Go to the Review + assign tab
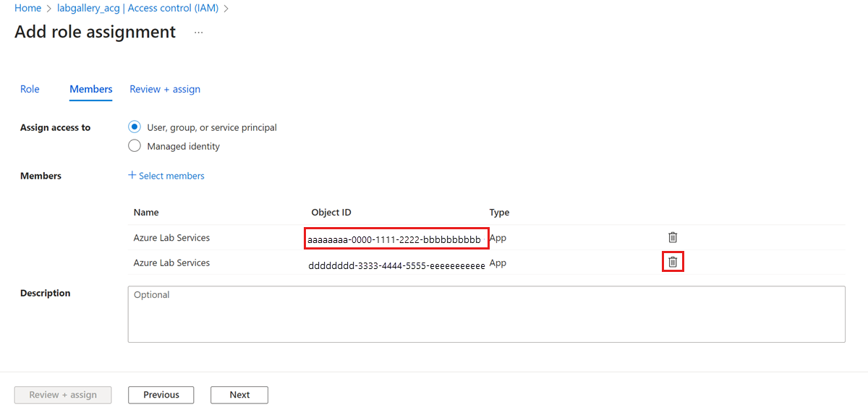Viewport: 868px width, 418px height. coord(165,89)
